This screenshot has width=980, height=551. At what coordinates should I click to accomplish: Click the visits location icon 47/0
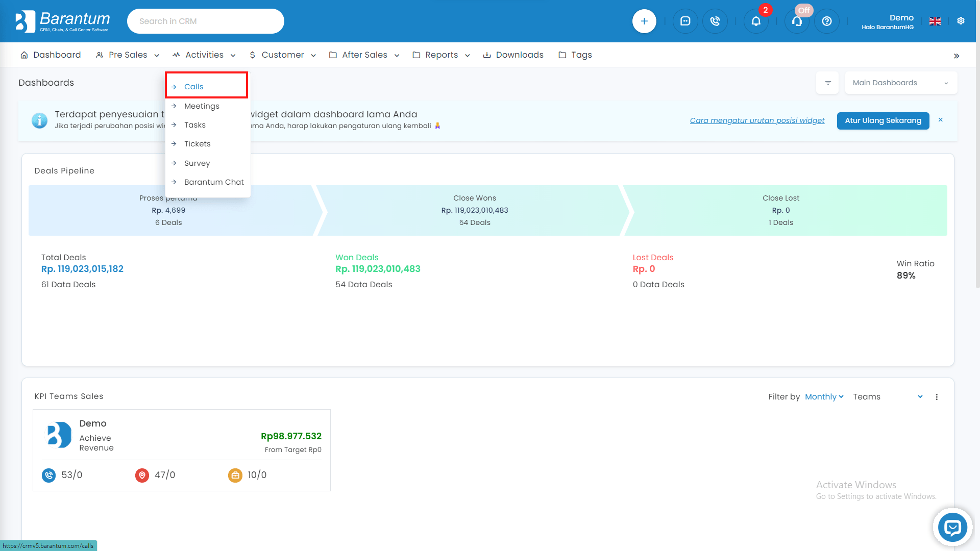coord(142,475)
